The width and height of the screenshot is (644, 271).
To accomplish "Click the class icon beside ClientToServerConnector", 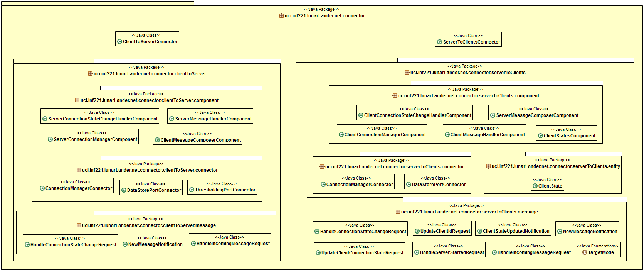I will (x=119, y=42).
